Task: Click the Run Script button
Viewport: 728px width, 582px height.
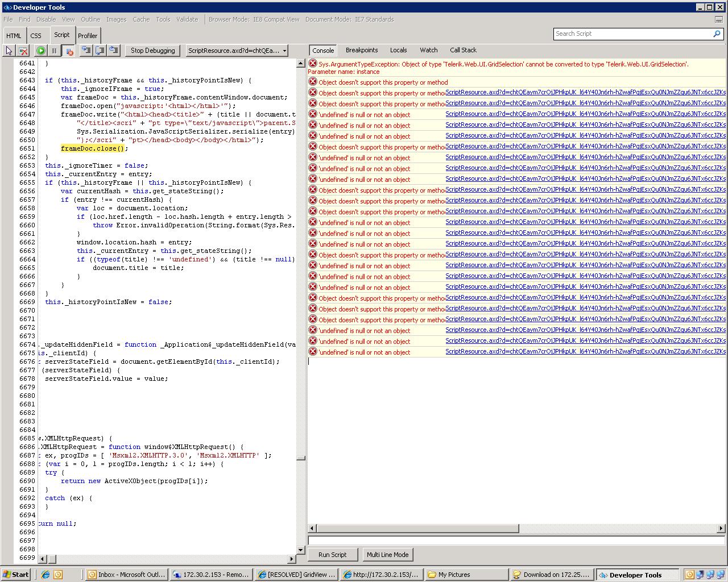Action: click(x=332, y=555)
